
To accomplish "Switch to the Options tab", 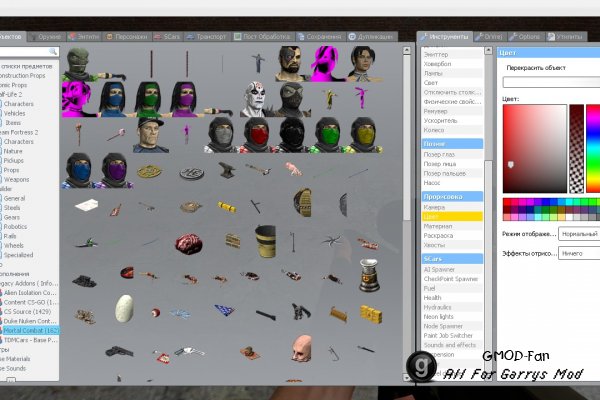I will [x=525, y=37].
